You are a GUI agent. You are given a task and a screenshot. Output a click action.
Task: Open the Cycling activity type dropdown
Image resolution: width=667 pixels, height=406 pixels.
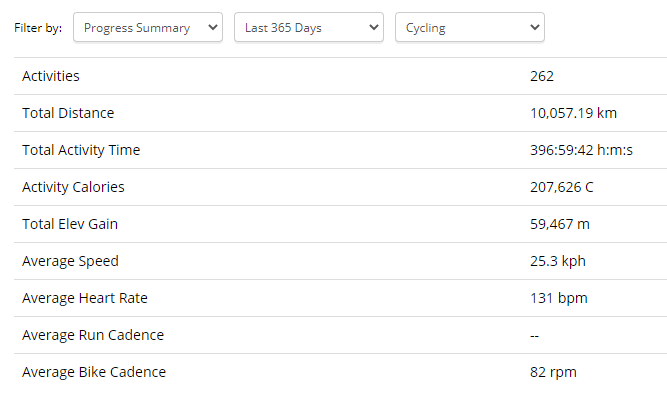[x=470, y=28]
